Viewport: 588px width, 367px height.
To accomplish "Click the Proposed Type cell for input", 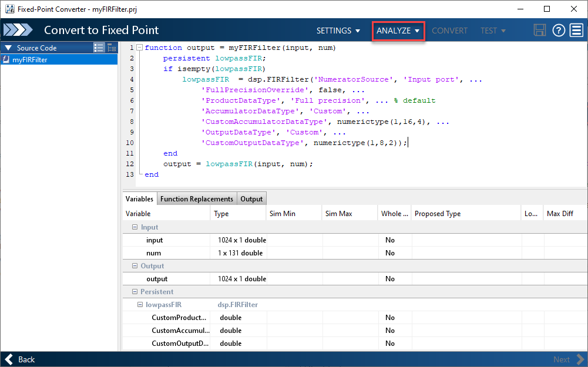I will (466, 240).
